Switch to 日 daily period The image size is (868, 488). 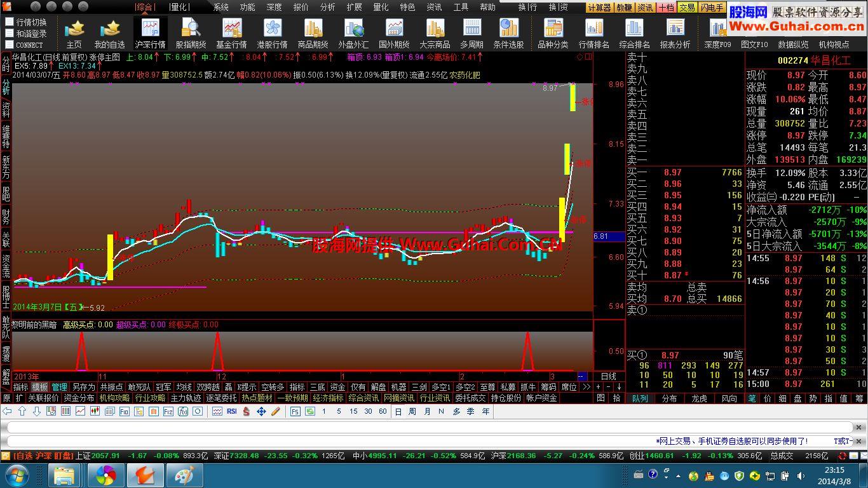398,412
